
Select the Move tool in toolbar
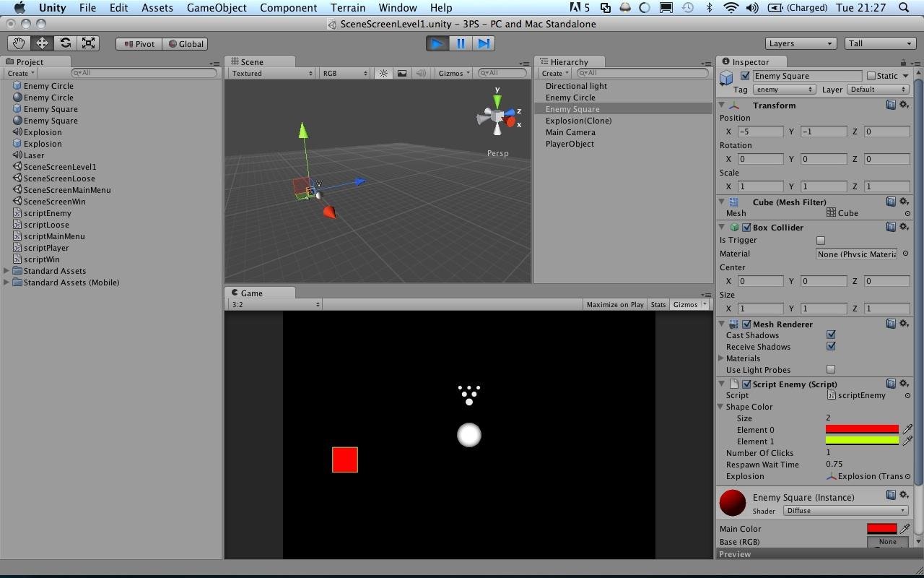(42, 43)
